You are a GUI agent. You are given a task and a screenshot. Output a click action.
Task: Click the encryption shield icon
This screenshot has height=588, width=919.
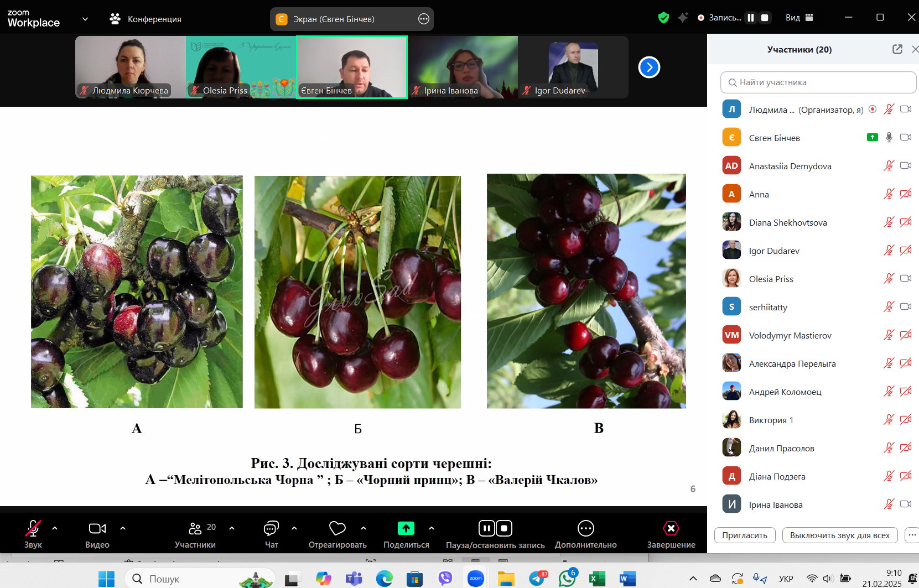tap(663, 18)
